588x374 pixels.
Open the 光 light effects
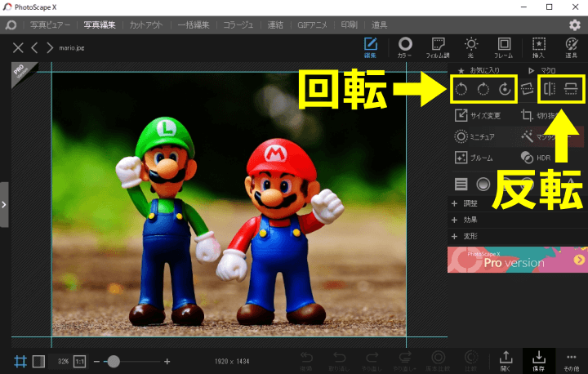470,47
